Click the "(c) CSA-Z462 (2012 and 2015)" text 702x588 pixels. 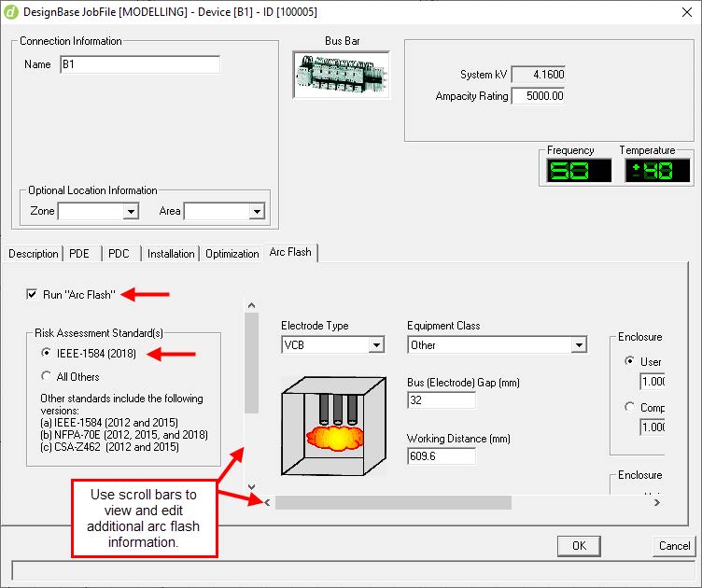tap(110, 447)
